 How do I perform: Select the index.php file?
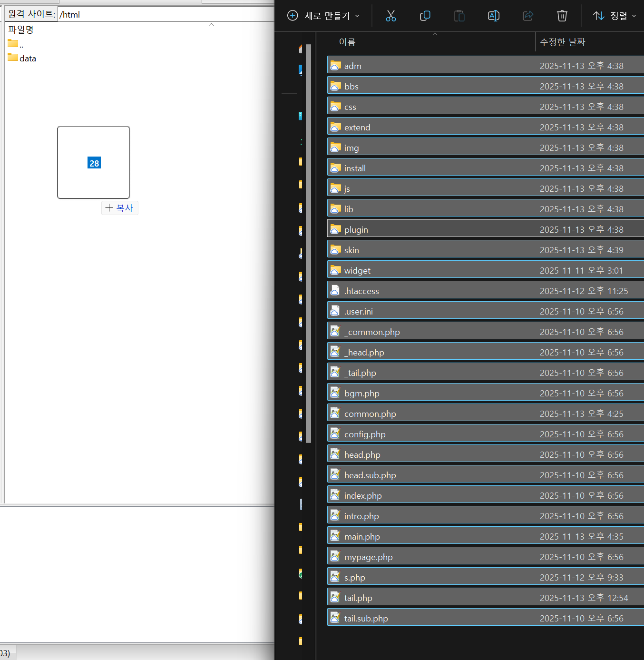tap(363, 495)
